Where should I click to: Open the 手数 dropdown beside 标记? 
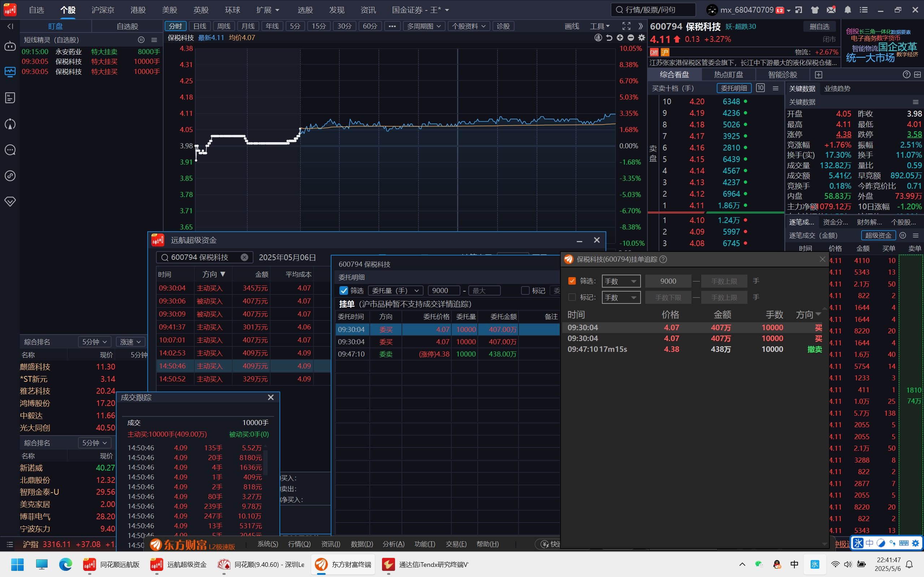pos(621,297)
